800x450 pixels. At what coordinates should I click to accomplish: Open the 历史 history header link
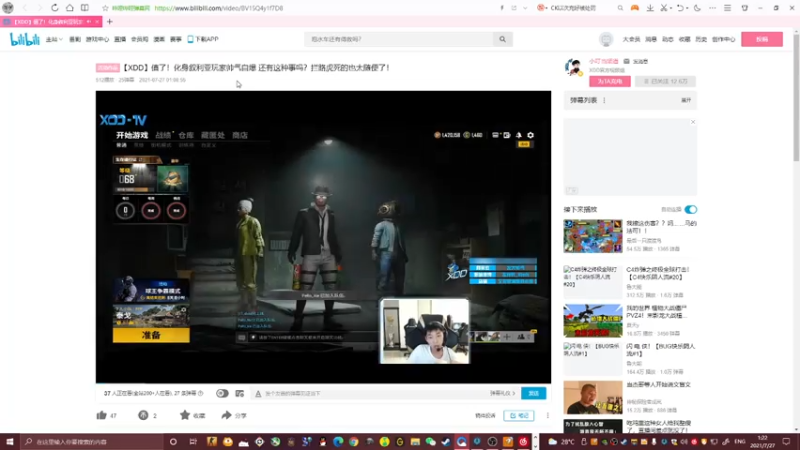point(701,39)
